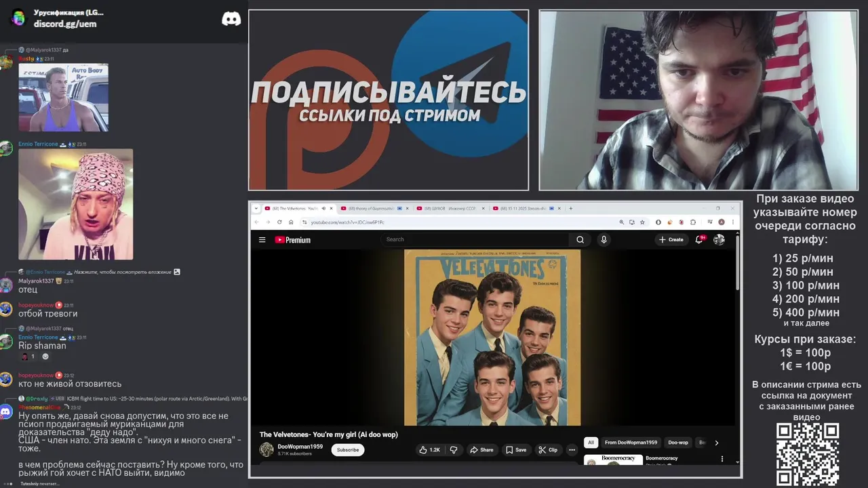This screenshot has width=868, height=488.
Task: Go to YouTube Premium home logo
Action: (x=292, y=240)
